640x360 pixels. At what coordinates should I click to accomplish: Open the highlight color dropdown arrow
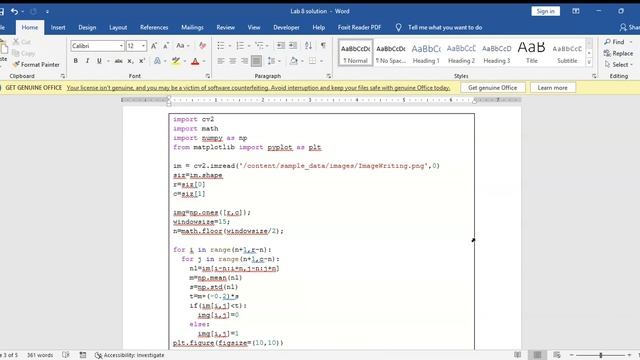coord(185,61)
